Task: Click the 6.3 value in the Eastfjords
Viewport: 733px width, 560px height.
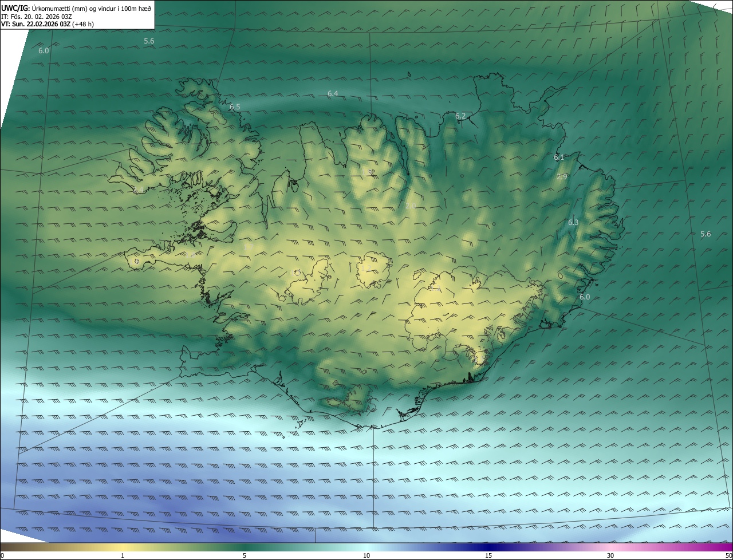Action: pos(573,223)
